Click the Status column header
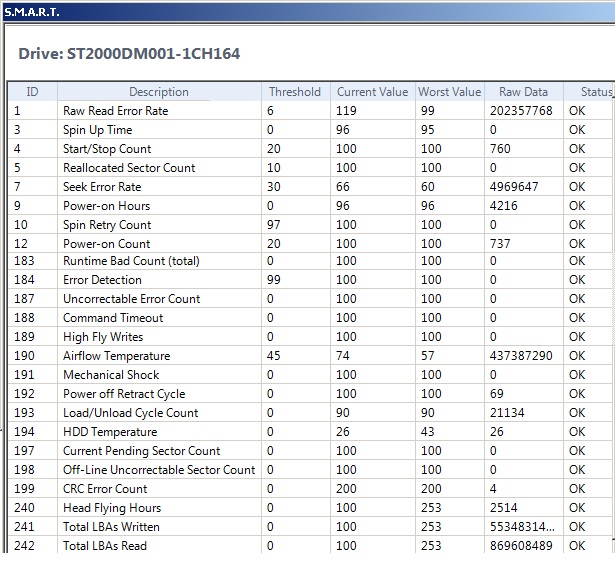Viewport: 615px width, 566px height. pyautogui.click(x=589, y=92)
